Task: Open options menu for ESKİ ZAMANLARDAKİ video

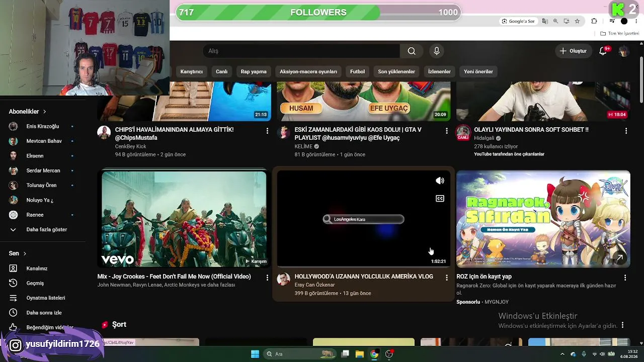Action: click(446, 131)
